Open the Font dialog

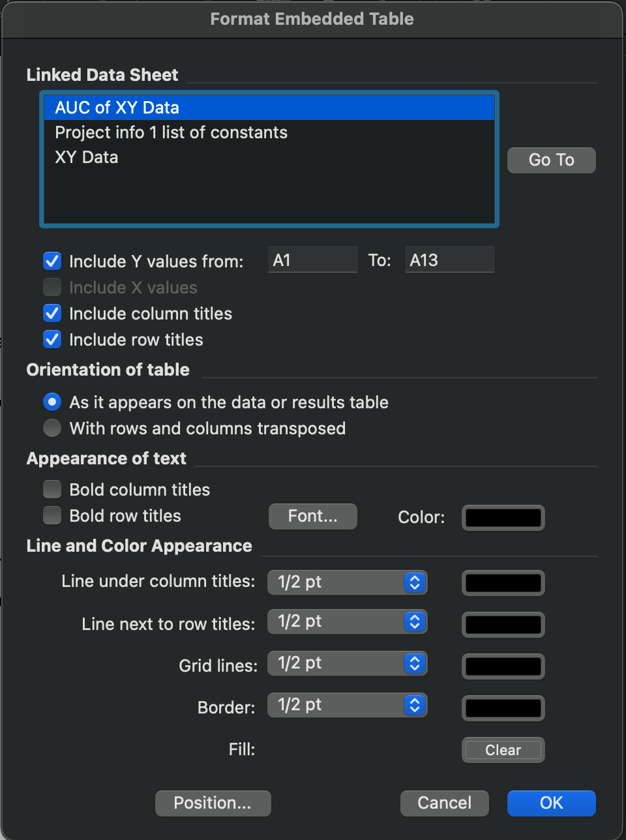pyautogui.click(x=312, y=517)
